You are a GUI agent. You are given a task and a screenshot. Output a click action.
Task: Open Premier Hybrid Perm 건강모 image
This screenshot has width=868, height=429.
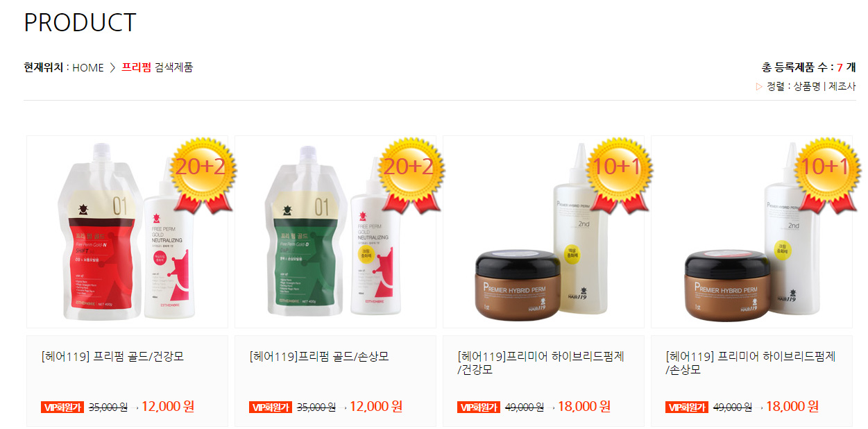(543, 232)
